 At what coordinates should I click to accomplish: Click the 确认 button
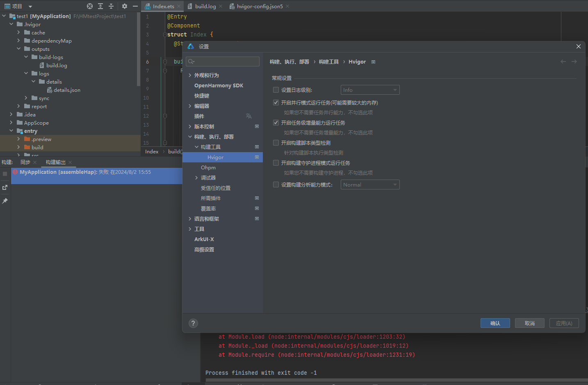(x=495, y=323)
